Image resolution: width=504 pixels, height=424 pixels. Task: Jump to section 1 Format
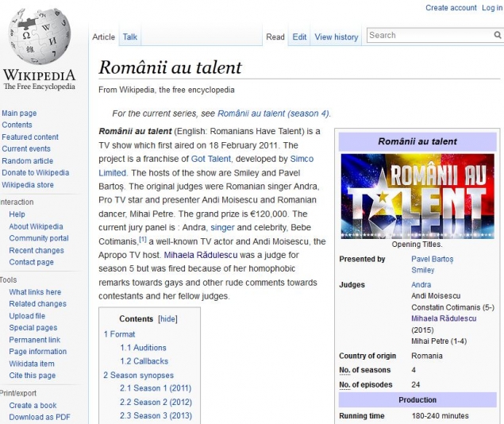tap(119, 334)
